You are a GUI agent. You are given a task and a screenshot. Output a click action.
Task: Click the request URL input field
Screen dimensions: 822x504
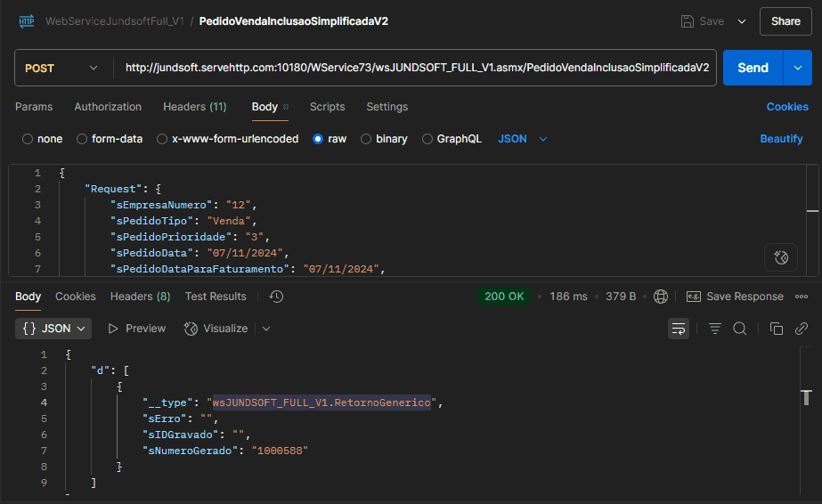(417, 68)
